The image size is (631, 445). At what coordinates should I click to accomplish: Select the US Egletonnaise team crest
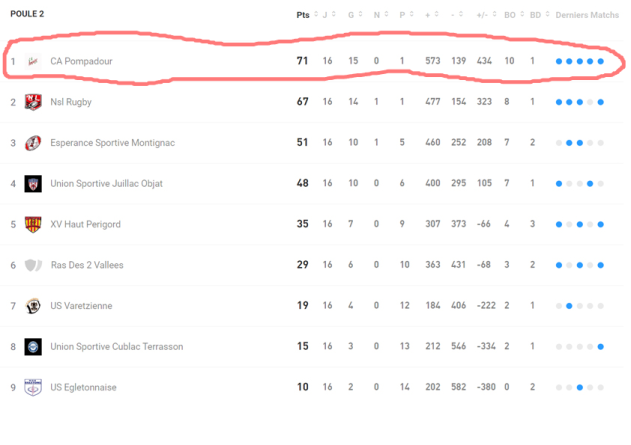click(x=33, y=387)
